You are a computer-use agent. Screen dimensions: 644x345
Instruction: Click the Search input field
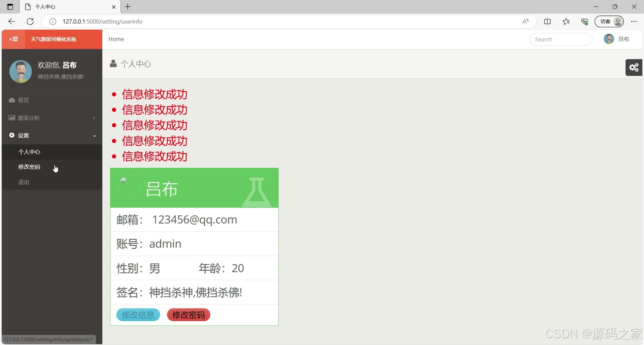pos(561,39)
